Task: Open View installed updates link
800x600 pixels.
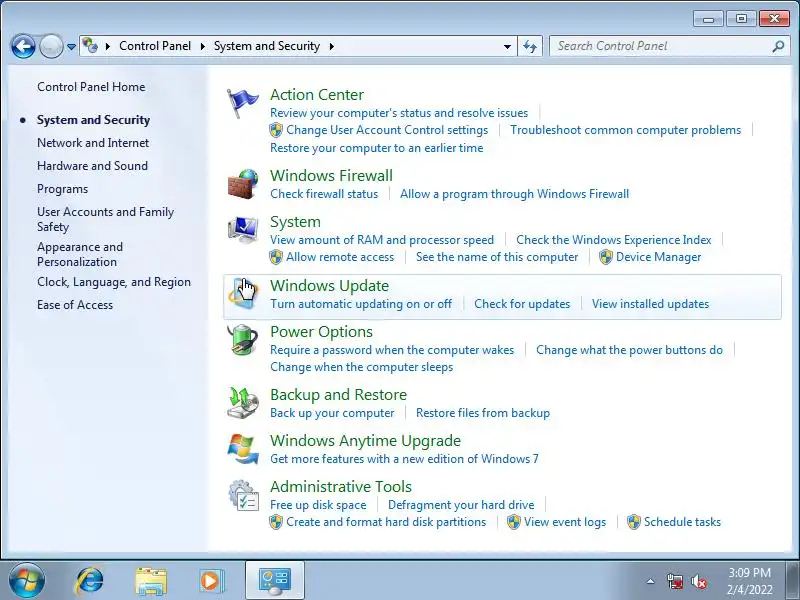Action: click(651, 304)
